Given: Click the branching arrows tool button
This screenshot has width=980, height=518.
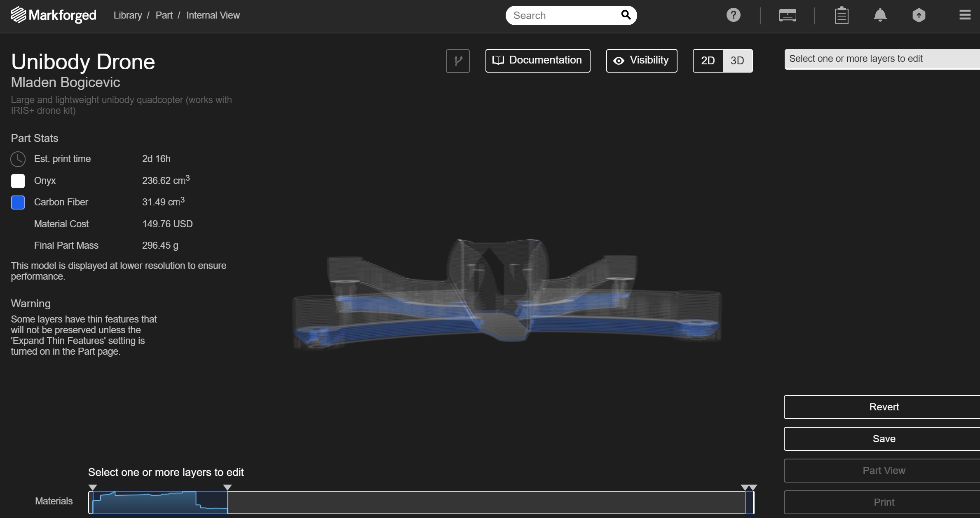Looking at the screenshot, I should pyautogui.click(x=457, y=61).
